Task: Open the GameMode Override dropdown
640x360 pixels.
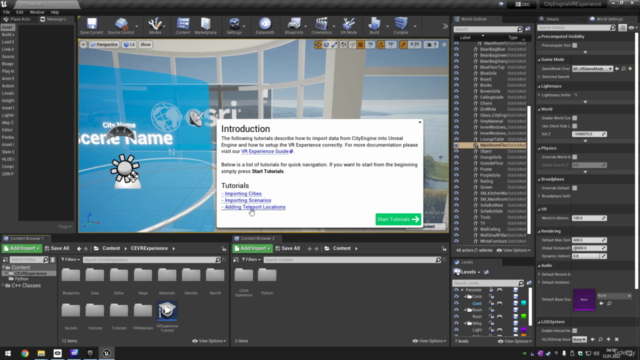Action: [x=592, y=69]
